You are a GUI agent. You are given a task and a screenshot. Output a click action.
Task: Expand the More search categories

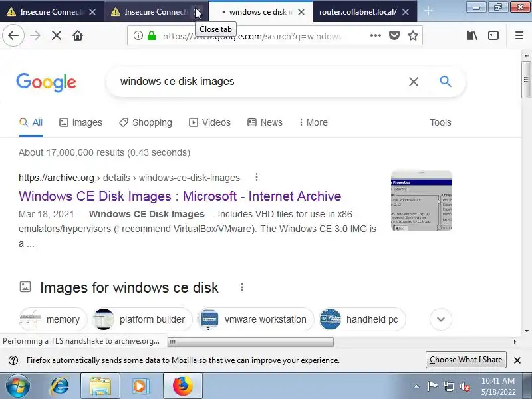(x=313, y=122)
